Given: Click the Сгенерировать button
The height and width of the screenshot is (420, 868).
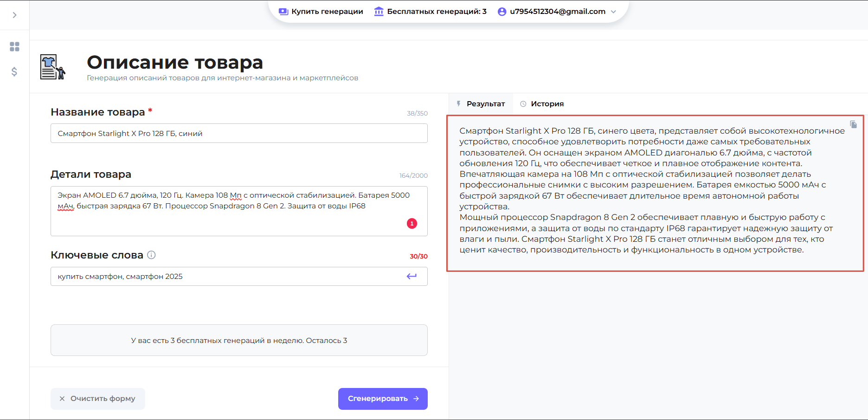Looking at the screenshot, I should (383, 399).
